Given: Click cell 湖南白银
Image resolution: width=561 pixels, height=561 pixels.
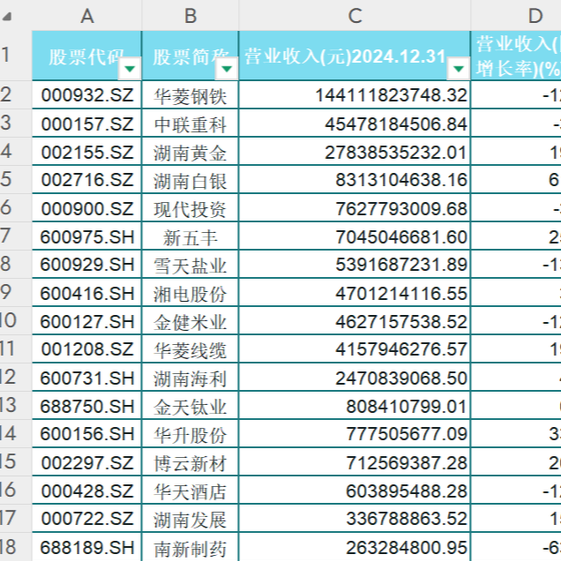Looking at the screenshot, I should click(x=190, y=180).
